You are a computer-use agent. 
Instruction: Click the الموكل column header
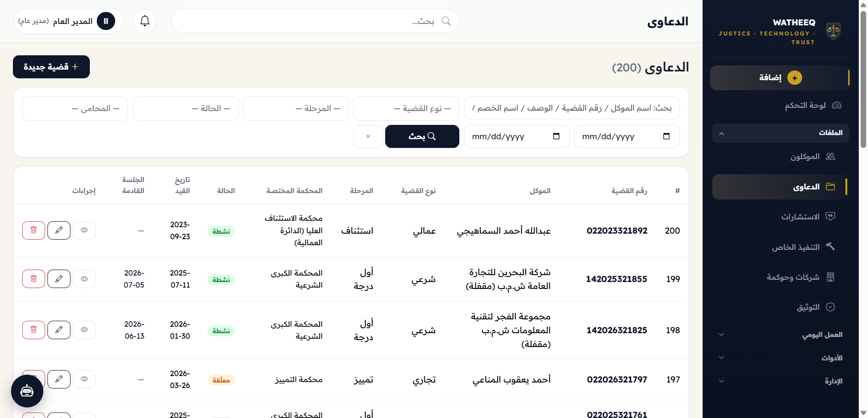point(540,191)
